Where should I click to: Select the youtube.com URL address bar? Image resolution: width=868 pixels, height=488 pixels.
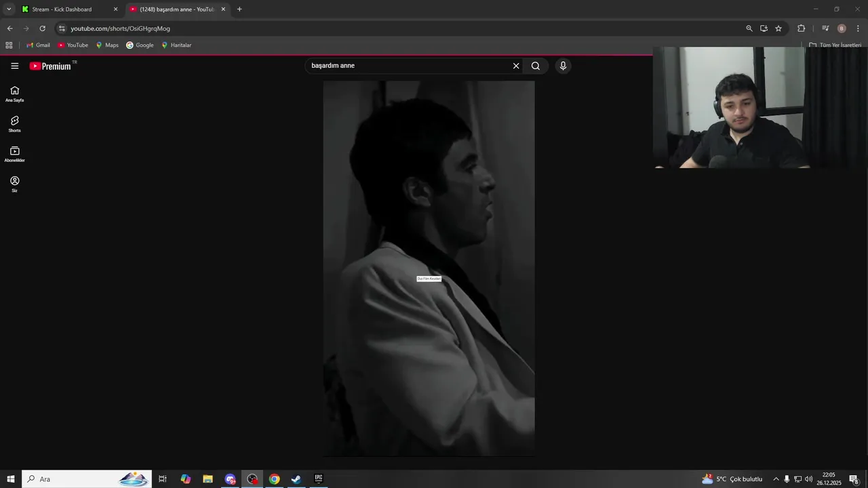point(400,28)
